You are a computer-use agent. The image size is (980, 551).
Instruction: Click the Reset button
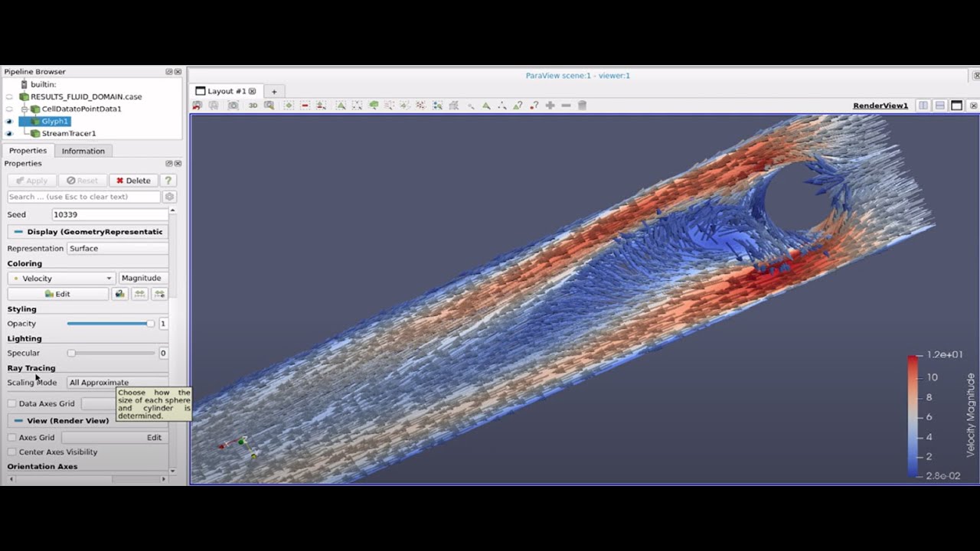click(82, 181)
